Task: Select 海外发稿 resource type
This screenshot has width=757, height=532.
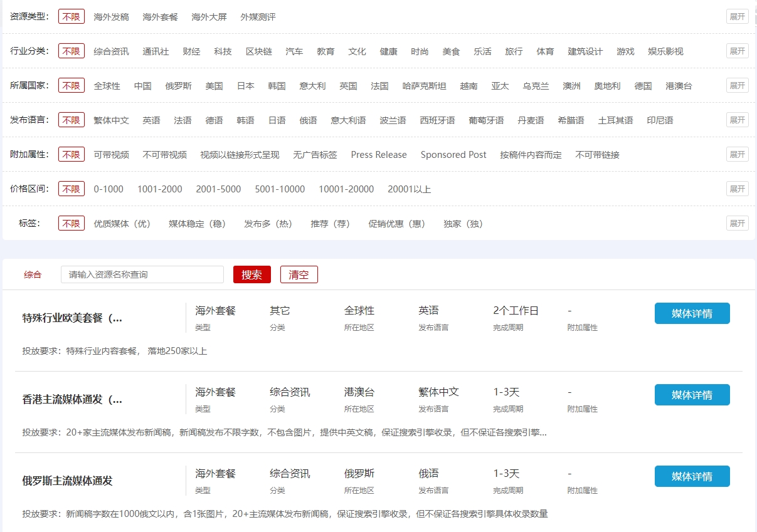Action: coord(111,17)
